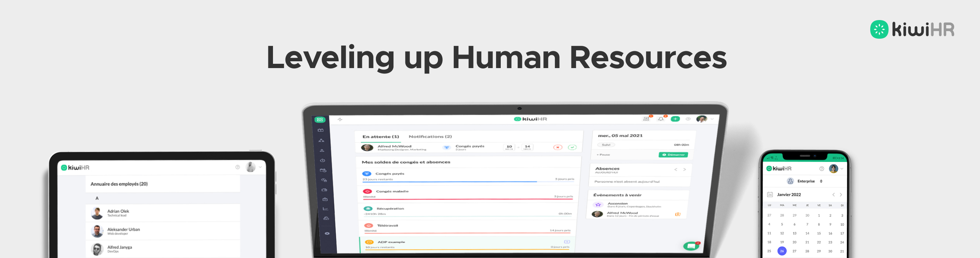Screen dimensions: 980x258
Task: Go to next month on phone calendar
Action: (841, 195)
